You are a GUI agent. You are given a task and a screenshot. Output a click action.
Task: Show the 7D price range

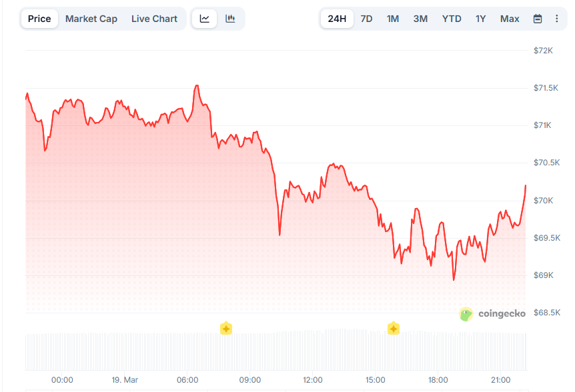[366, 19]
